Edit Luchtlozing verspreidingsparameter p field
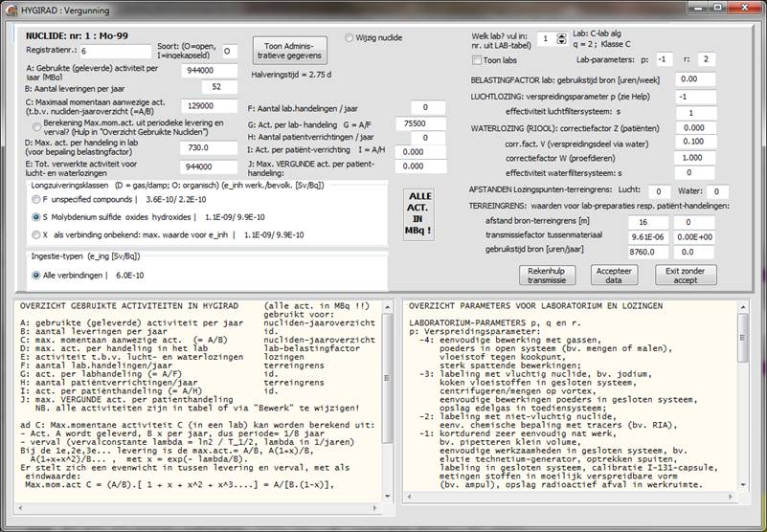Viewport: 767px width, 532px height. (695, 97)
